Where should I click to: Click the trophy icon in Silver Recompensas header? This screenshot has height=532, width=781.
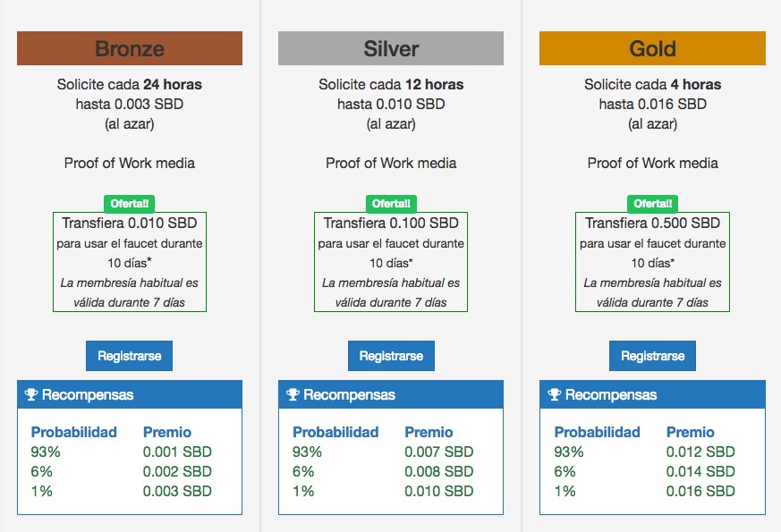(x=293, y=394)
